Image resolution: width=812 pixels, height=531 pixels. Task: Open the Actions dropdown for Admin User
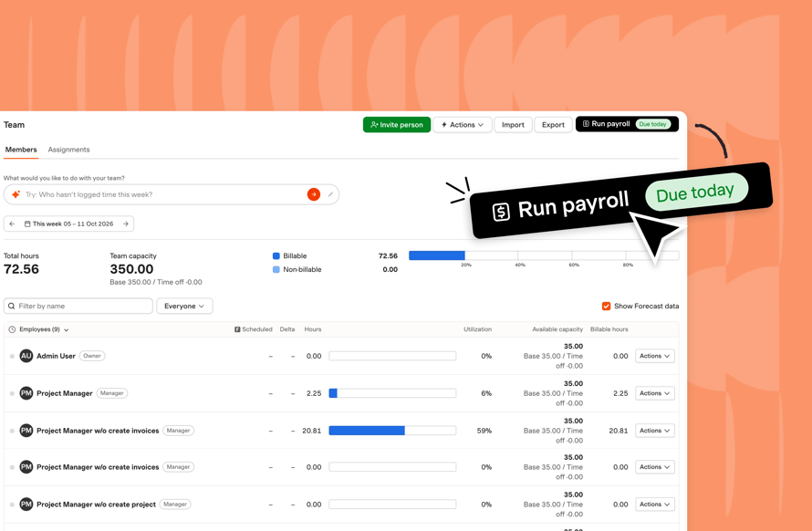[654, 356]
